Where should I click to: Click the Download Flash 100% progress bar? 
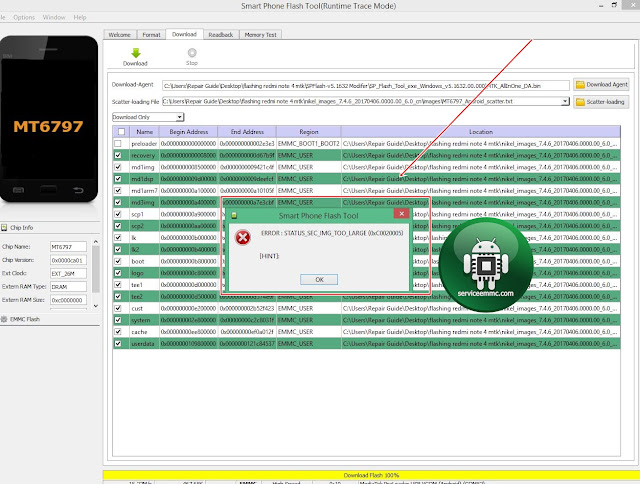click(x=371, y=475)
